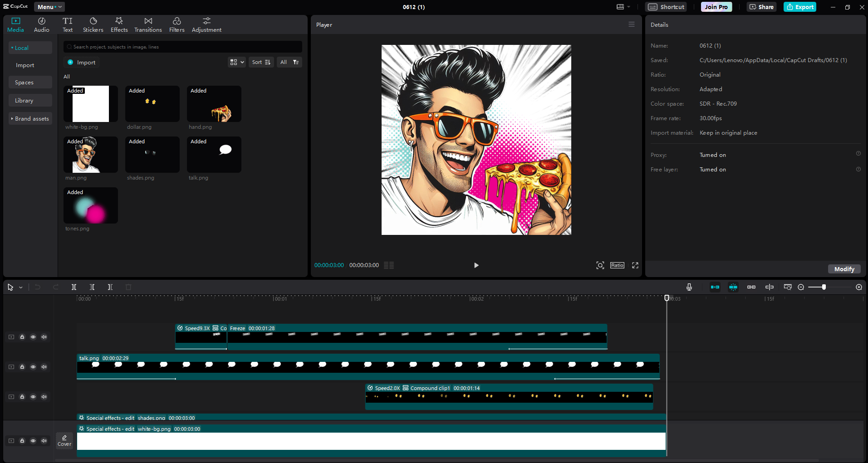Select the pointer tool in timeline
This screenshot has height=463, width=868.
coord(10,287)
